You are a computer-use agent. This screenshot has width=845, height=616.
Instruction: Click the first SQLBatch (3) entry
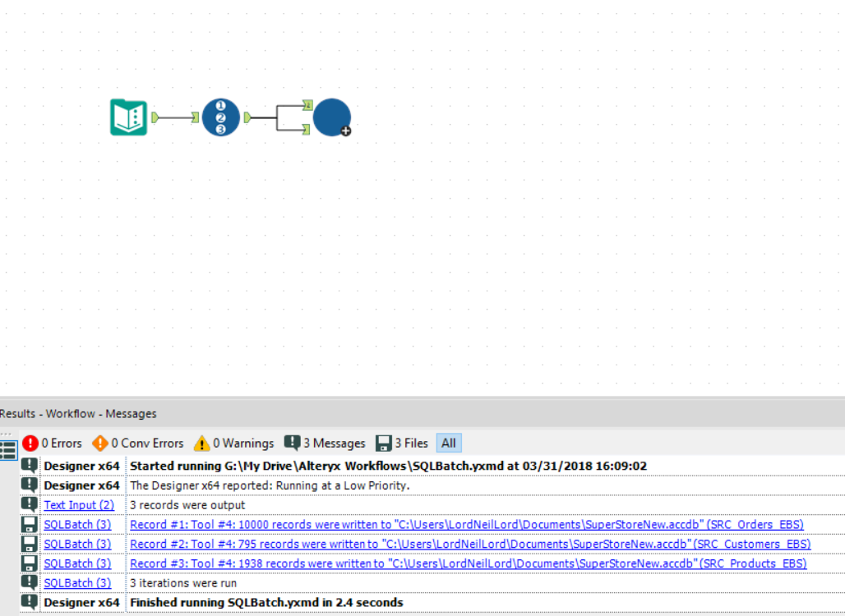(78, 524)
